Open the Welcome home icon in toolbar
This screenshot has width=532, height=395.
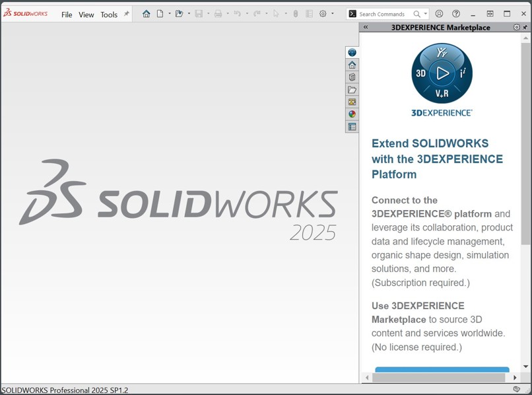pos(147,14)
